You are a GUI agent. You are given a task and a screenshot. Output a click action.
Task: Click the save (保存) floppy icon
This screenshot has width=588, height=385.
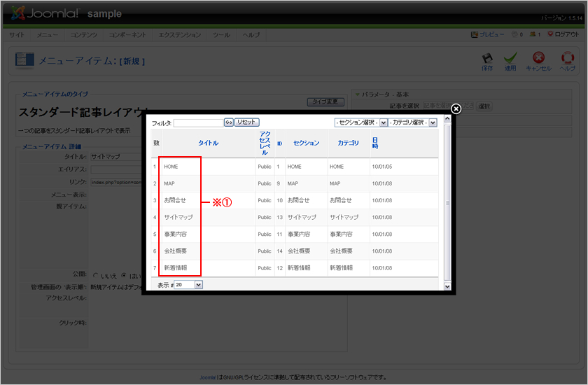tap(487, 58)
